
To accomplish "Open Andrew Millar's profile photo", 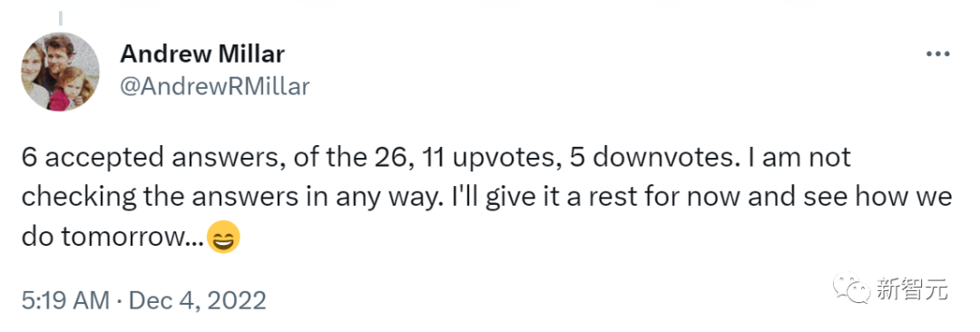I will pos(60,72).
